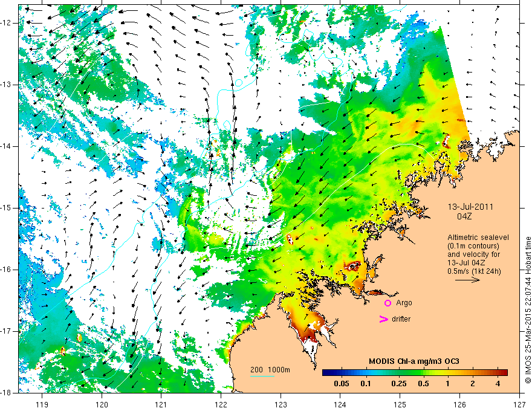Click the latitude -13 axis label
Viewport: 532px width, 411px height.
(6, 85)
